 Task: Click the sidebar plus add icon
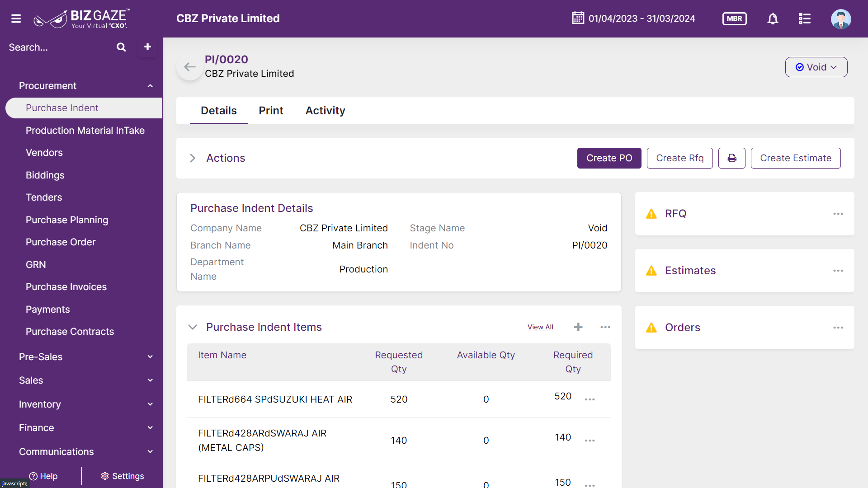pos(147,47)
